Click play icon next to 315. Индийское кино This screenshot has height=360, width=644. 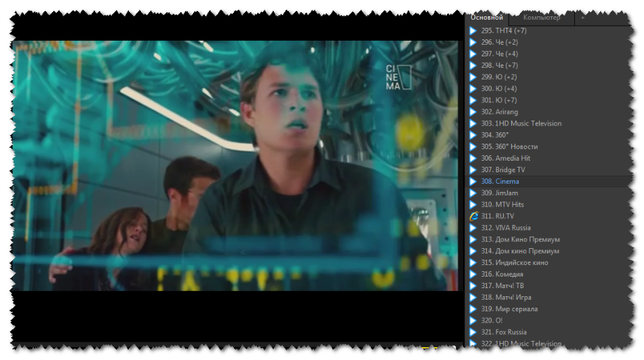[x=473, y=262]
